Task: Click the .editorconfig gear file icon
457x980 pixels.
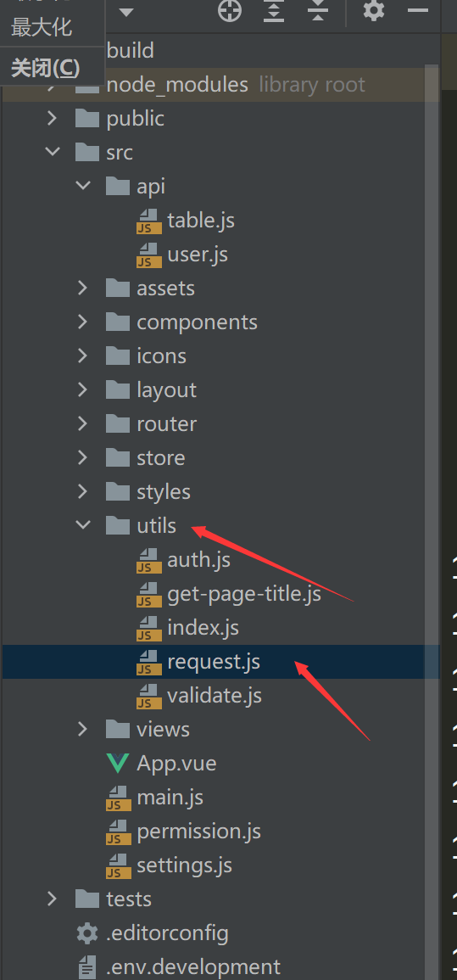Action: pyautogui.click(x=86, y=933)
